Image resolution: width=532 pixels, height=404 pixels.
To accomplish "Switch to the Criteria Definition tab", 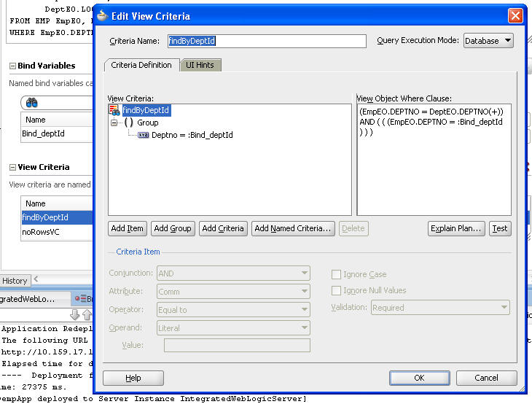I will click(x=141, y=65).
